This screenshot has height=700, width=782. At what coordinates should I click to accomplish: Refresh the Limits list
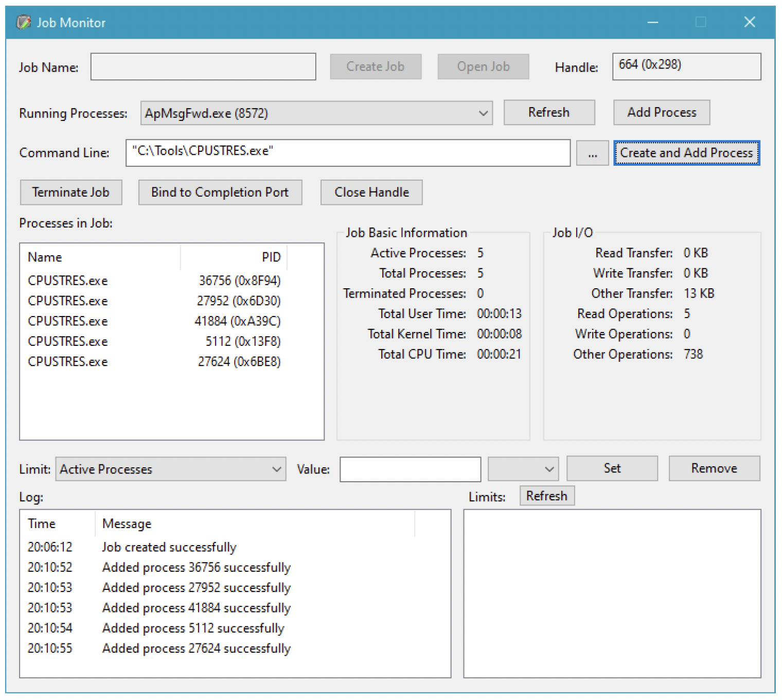coord(546,496)
